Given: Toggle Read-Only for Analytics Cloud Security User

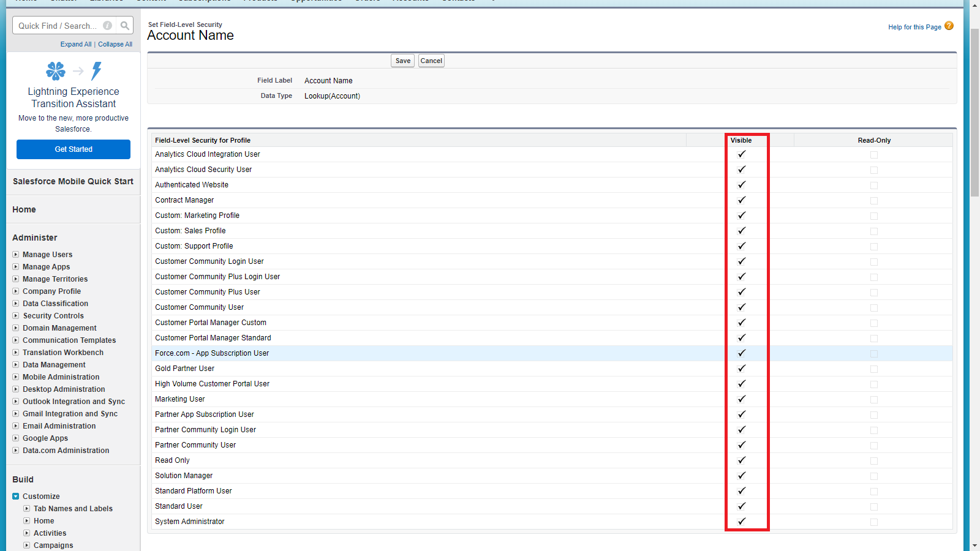Looking at the screenshot, I should pyautogui.click(x=874, y=170).
